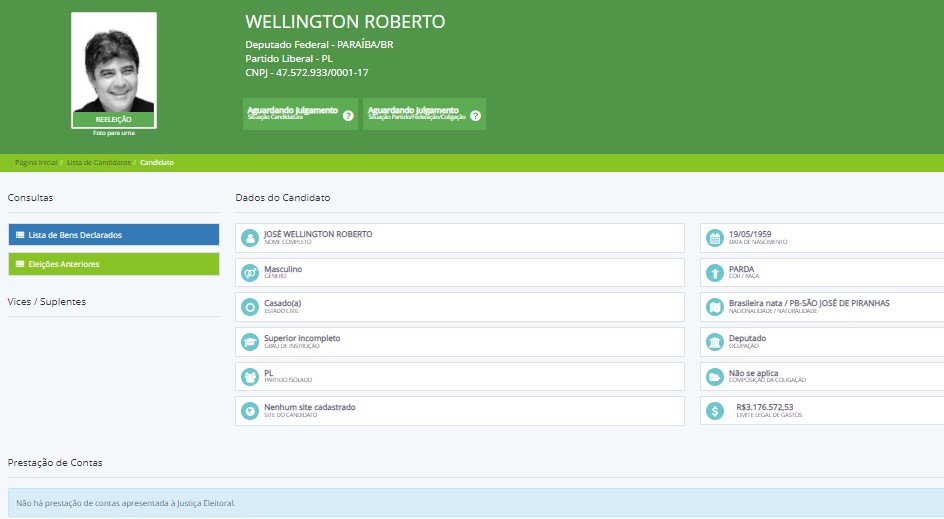
Task: Click the person icon beside full name
Action: [x=250, y=238]
